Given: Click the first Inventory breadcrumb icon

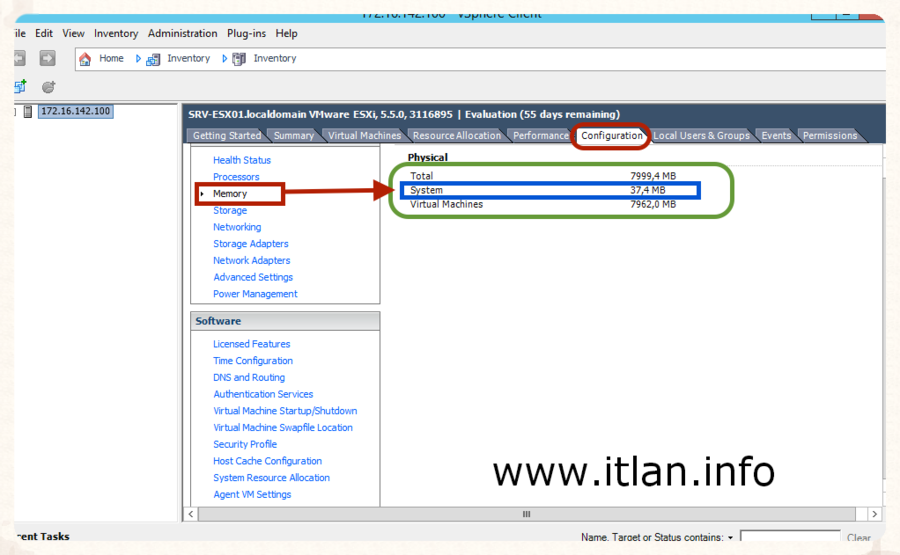Looking at the screenshot, I should pyautogui.click(x=153, y=59).
